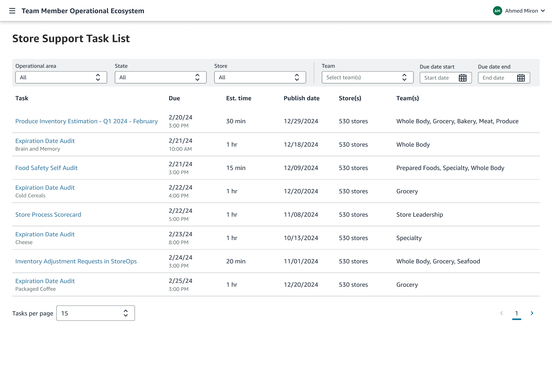Click the Team(s) column header
552x392 pixels.
coord(408,98)
